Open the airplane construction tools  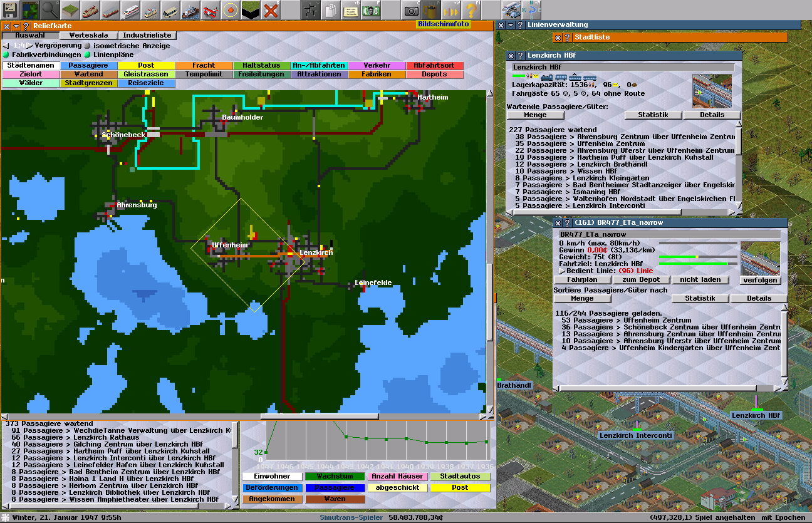[211, 10]
